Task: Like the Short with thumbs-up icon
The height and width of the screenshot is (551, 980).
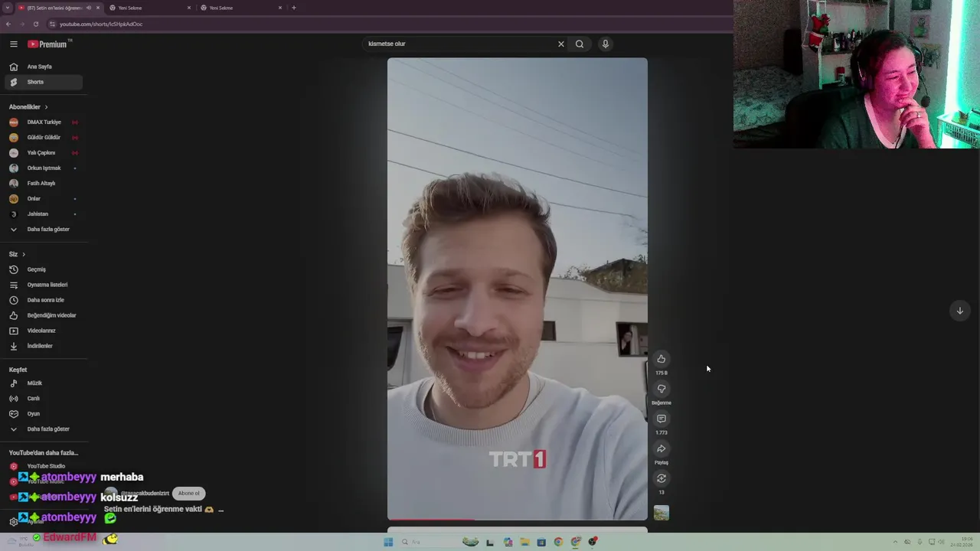Action: coord(661,359)
